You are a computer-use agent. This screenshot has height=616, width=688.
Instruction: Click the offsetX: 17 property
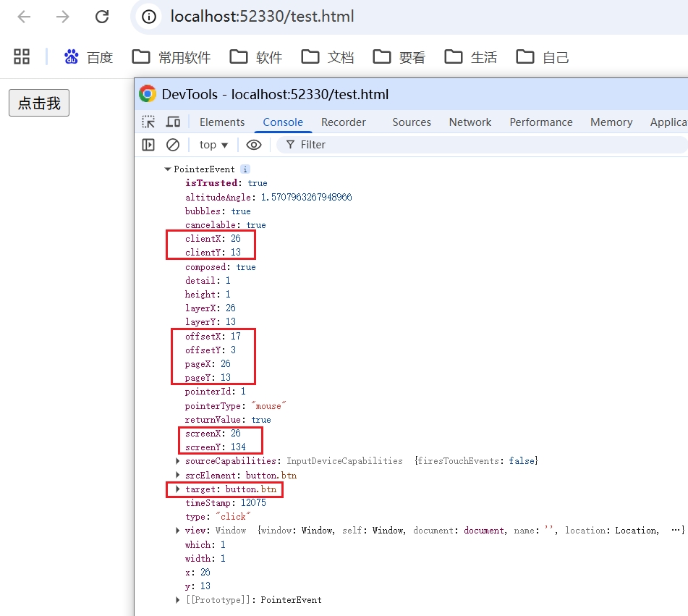[x=213, y=336]
